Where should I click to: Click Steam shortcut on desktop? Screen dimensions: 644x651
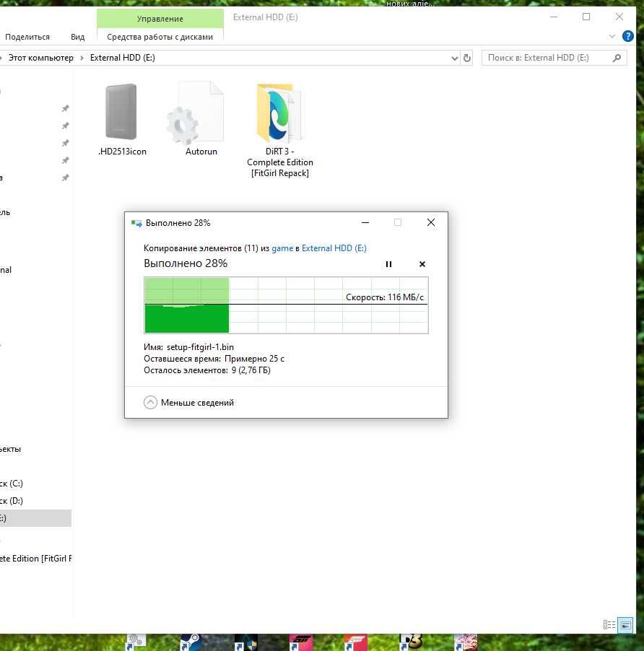[190, 642]
